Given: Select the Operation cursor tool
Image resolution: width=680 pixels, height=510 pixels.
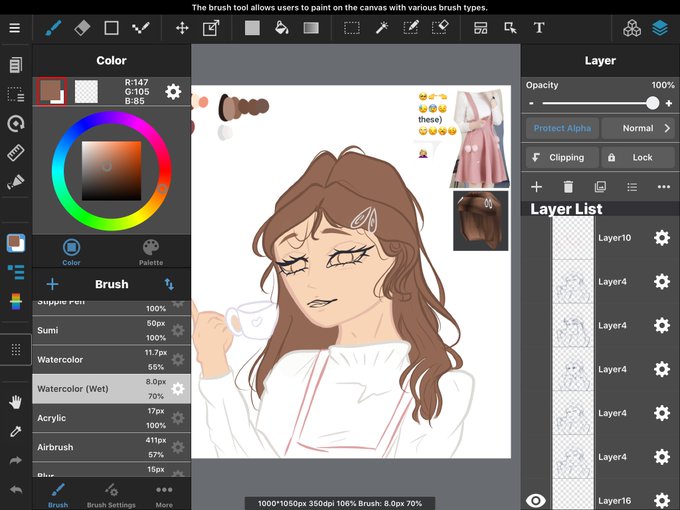Looking at the screenshot, I should (510, 28).
